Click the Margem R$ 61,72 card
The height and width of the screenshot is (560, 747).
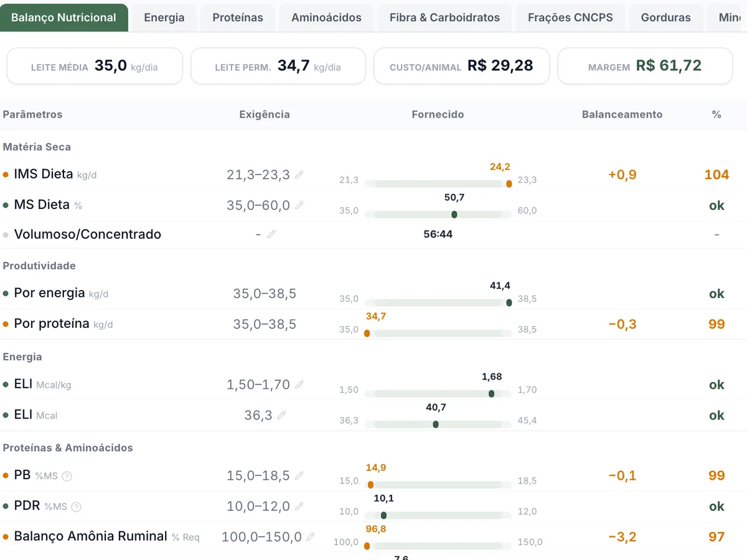645,66
